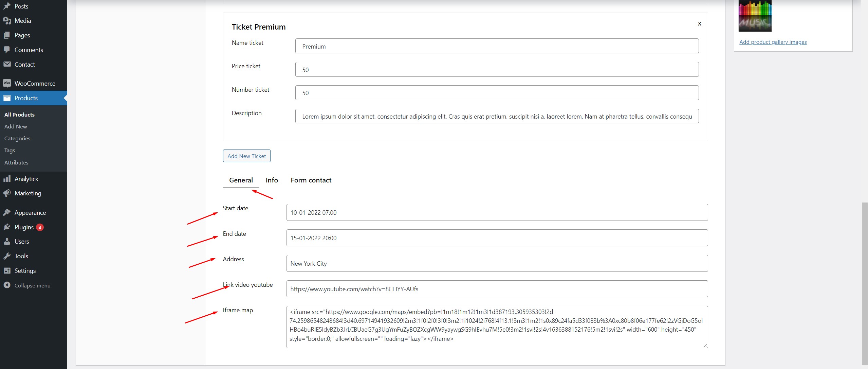The width and height of the screenshot is (868, 369).
Task: Open the Form contact tab
Action: pyautogui.click(x=311, y=180)
